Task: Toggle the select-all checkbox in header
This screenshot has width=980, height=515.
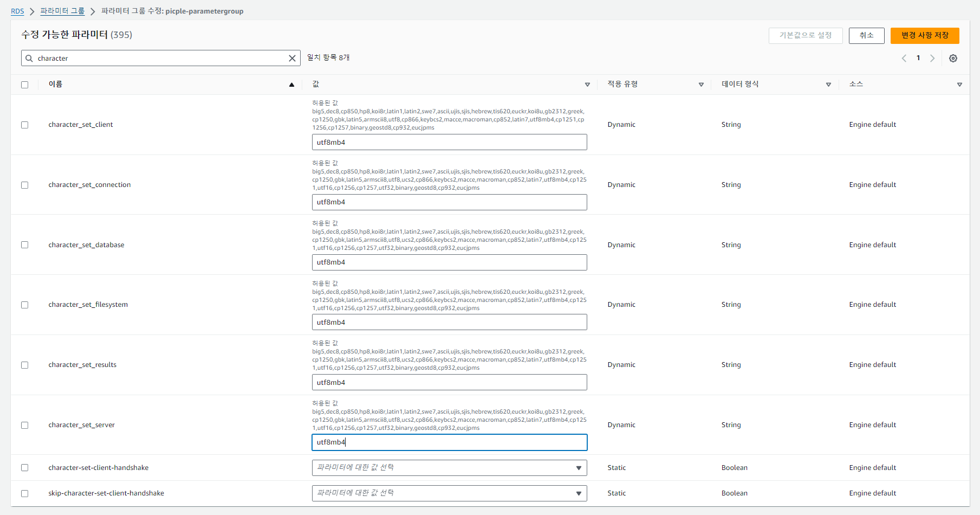Action: pyautogui.click(x=25, y=85)
